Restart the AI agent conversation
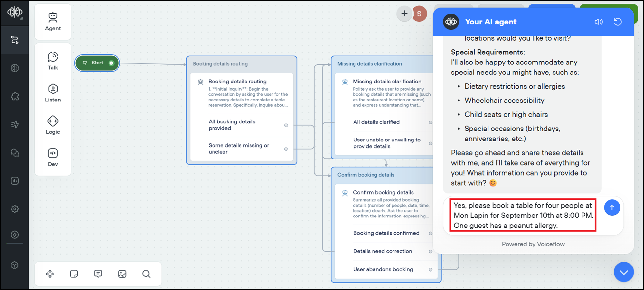644x290 pixels. (618, 22)
